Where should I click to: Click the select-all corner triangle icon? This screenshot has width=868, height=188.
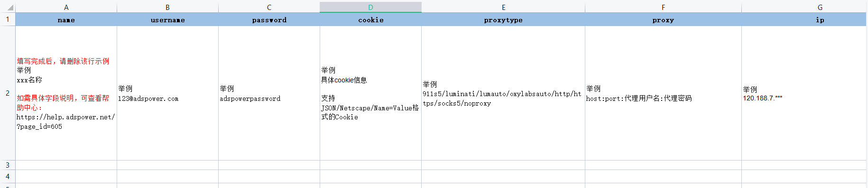click(x=10, y=8)
